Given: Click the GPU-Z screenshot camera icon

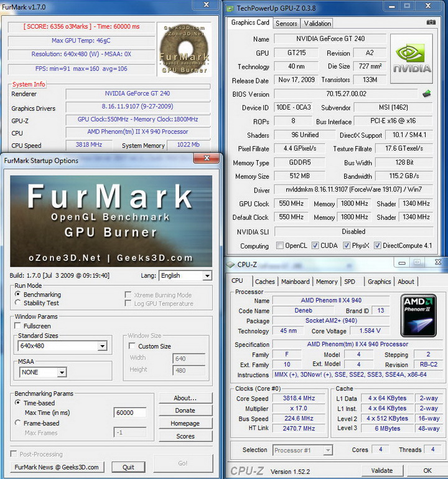Looking at the screenshot, I should tap(431, 22).
